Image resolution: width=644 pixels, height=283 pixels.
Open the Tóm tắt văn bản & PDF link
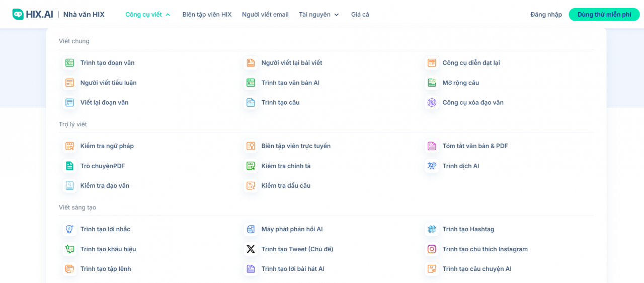[475, 146]
